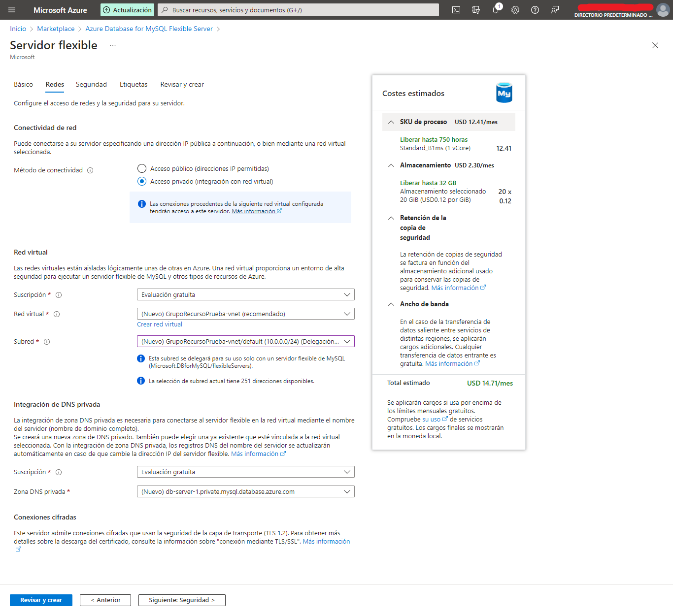
Task: Open Más información in DNS privada description
Action: [x=258, y=454]
